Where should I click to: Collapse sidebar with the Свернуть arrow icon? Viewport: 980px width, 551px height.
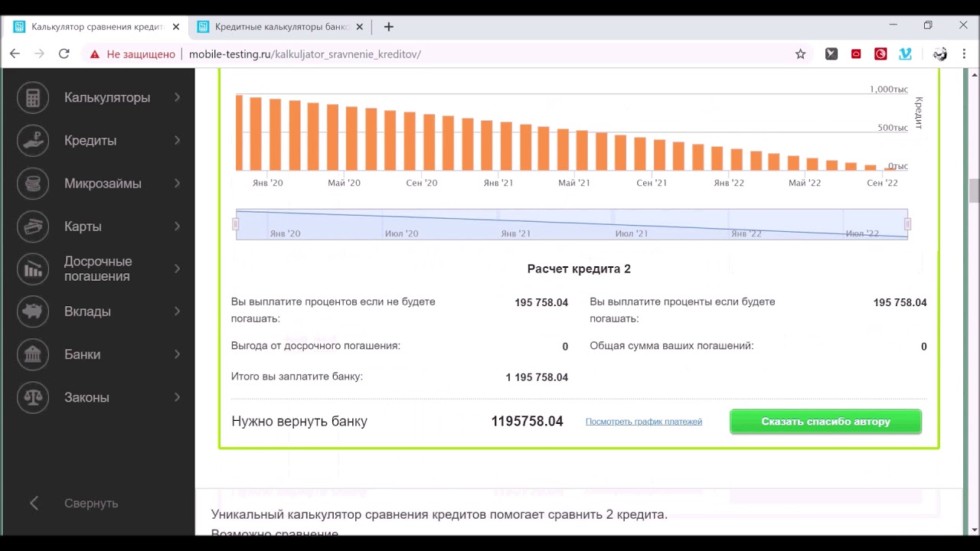click(x=34, y=503)
